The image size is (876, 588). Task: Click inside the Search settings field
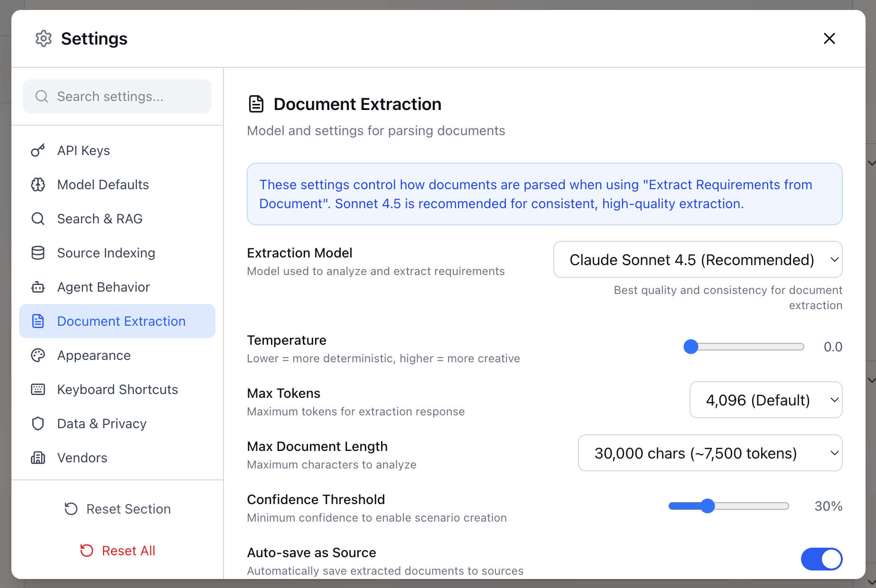(x=117, y=96)
